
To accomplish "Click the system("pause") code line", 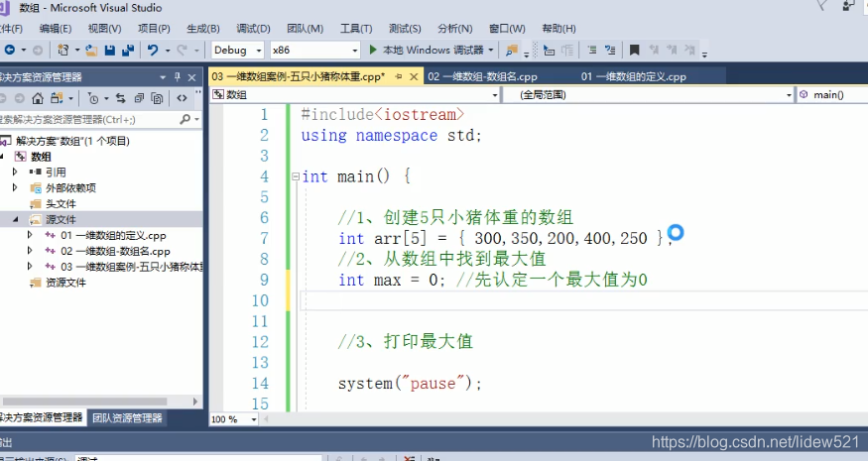I will pos(410,384).
